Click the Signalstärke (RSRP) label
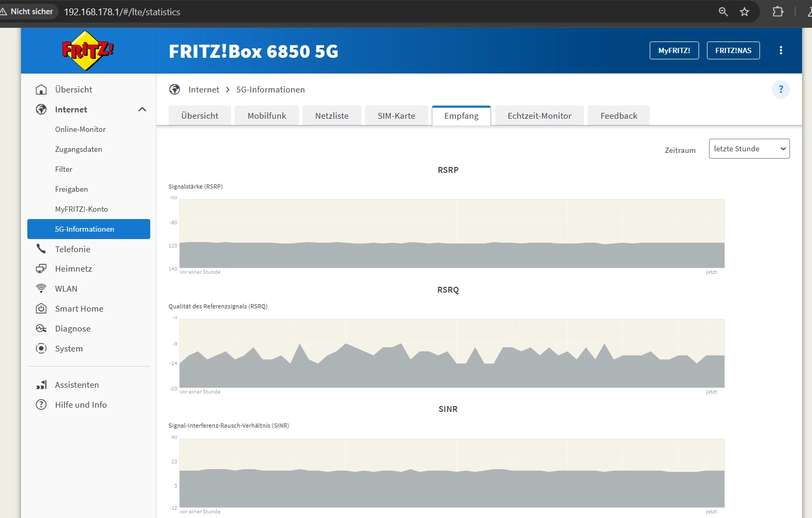Viewport: 812px width, 518px height. tap(195, 187)
